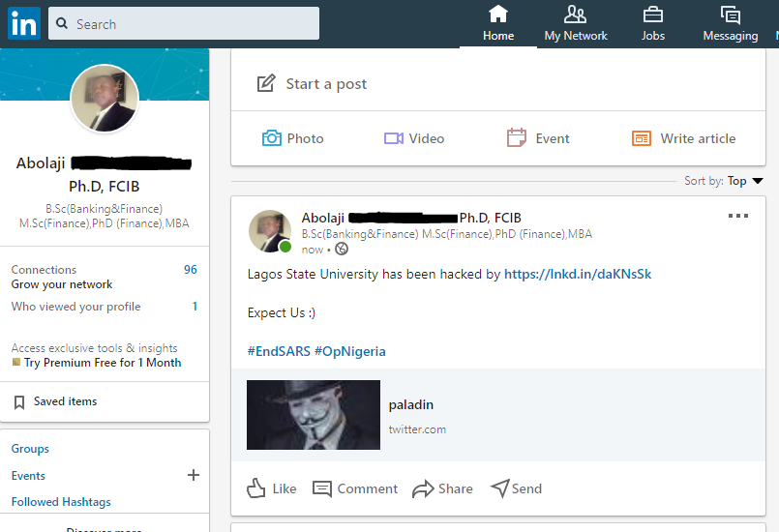Select the Jobs tab label
Screen dimensions: 779x532
[653, 36]
